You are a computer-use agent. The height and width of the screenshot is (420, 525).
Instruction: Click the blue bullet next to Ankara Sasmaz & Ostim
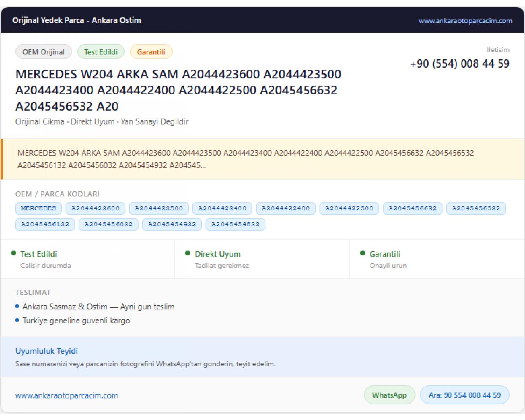17,306
